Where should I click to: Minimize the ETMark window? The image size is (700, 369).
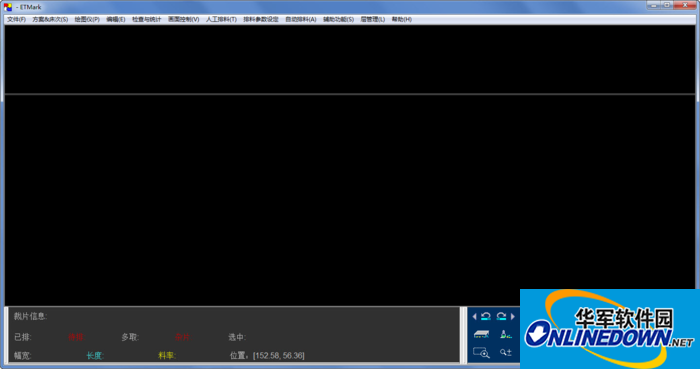654,5
